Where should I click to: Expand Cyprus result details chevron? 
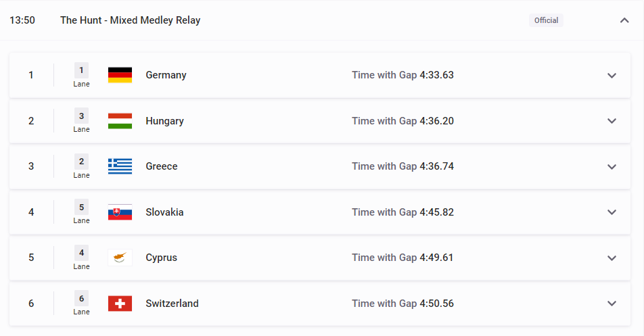(x=612, y=258)
